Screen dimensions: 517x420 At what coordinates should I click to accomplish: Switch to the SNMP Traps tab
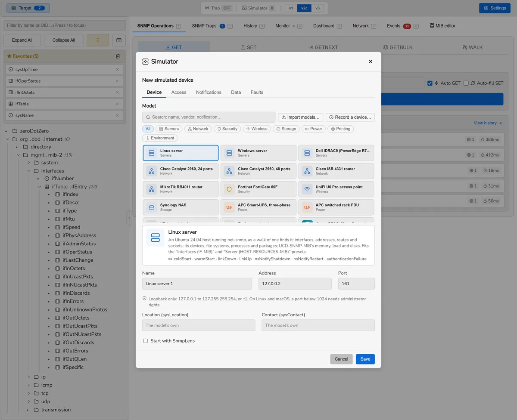pyautogui.click(x=212, y=26)
